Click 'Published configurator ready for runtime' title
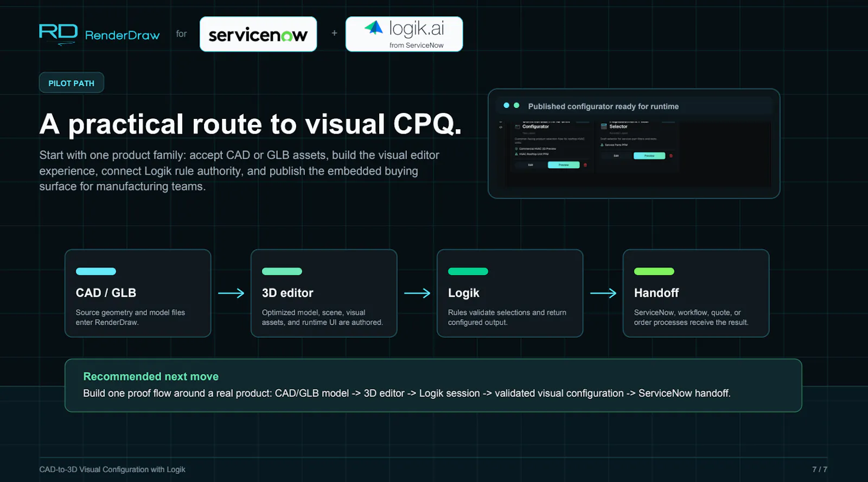The image size is (868, 482). 603,106
